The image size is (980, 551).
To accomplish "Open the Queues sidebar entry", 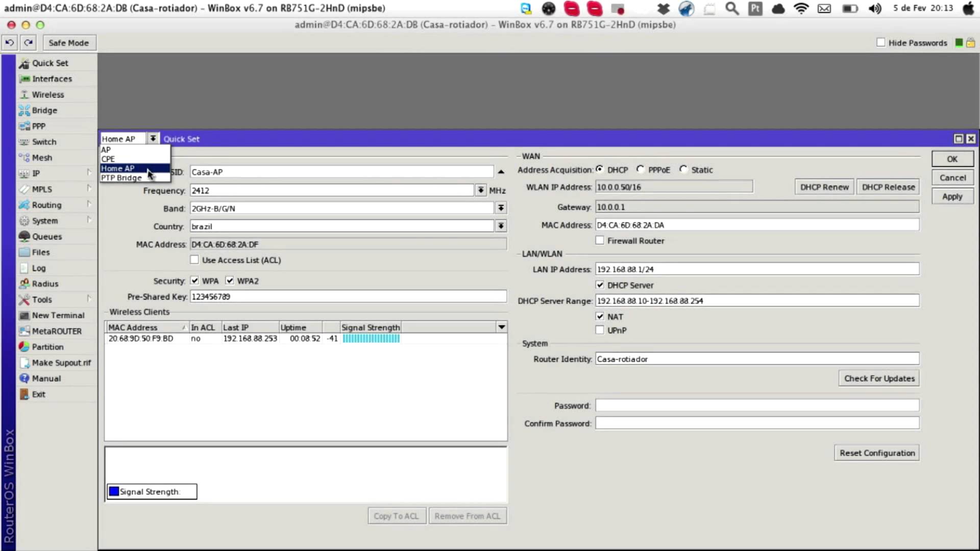I will [x=47, y=236].
